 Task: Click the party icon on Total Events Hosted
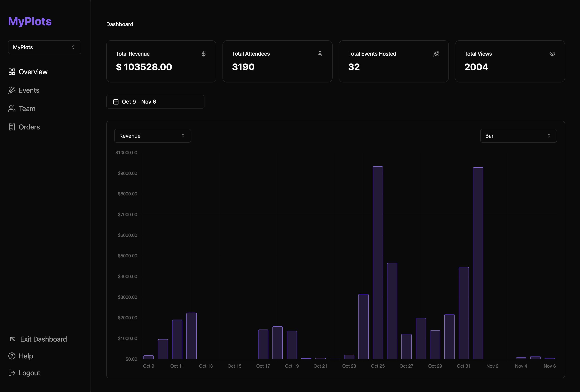pos(436,54)
